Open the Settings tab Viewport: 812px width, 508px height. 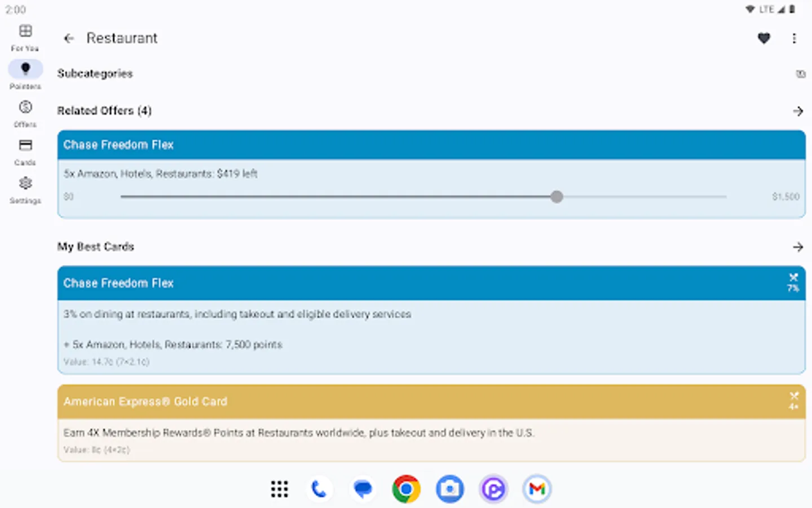[x=25, y=190]
